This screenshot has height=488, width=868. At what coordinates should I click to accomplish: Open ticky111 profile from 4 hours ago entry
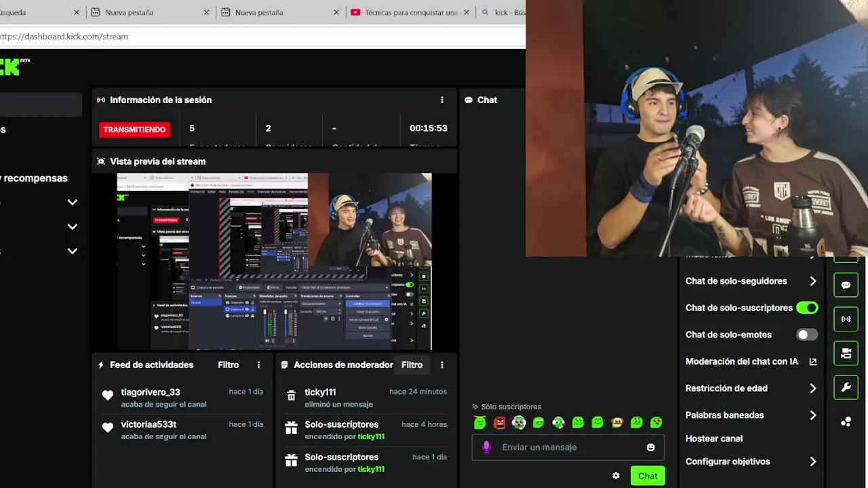pos(371,436)
